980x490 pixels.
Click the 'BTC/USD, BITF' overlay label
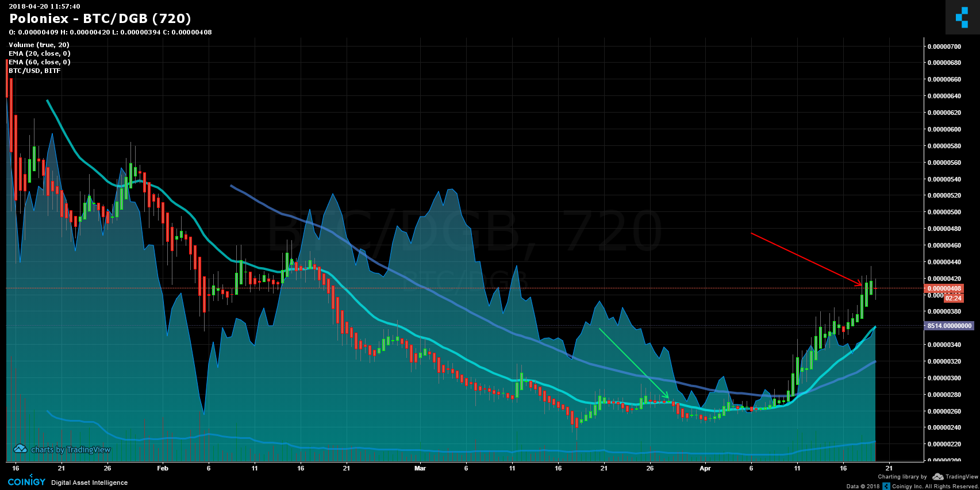[x=34, y=71]
